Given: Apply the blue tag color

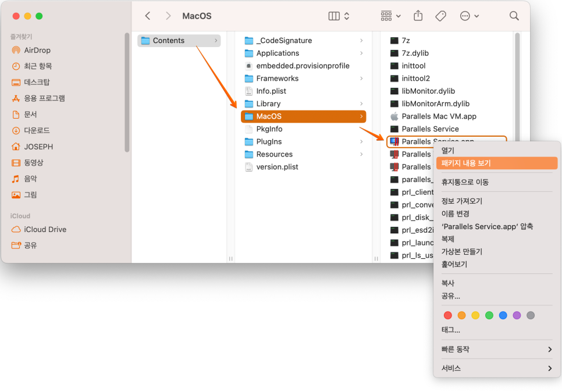Looking at the screenshot, I should click(503, 315).
